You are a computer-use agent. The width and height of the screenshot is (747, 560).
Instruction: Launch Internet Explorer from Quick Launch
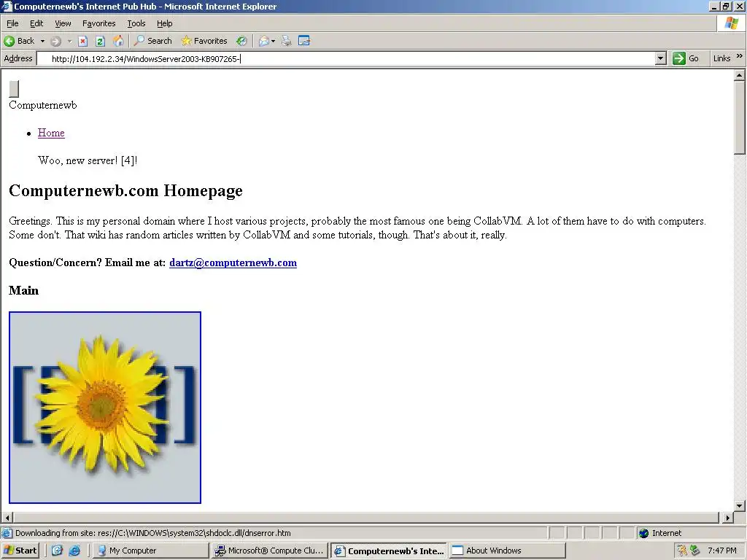[x=75, y=551]
